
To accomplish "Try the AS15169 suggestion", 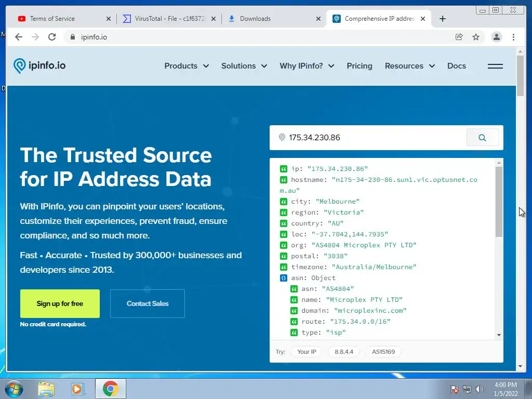I will click(383, 352).
